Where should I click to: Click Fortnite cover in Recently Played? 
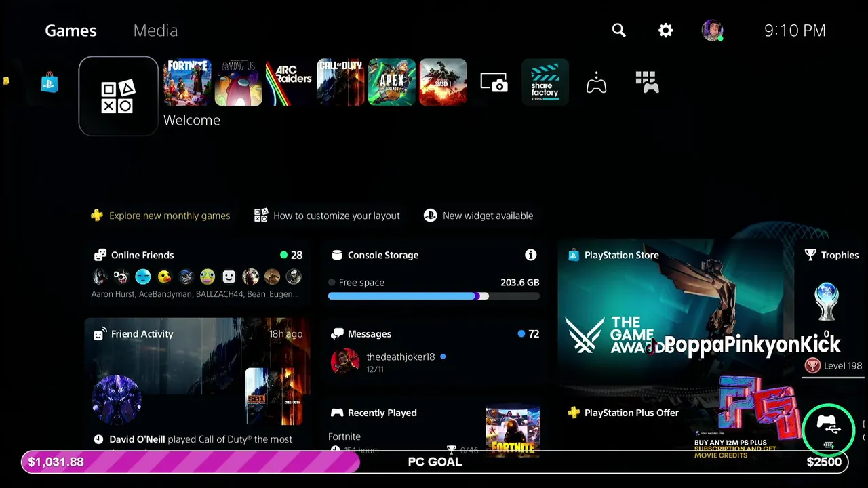[513, 430]
